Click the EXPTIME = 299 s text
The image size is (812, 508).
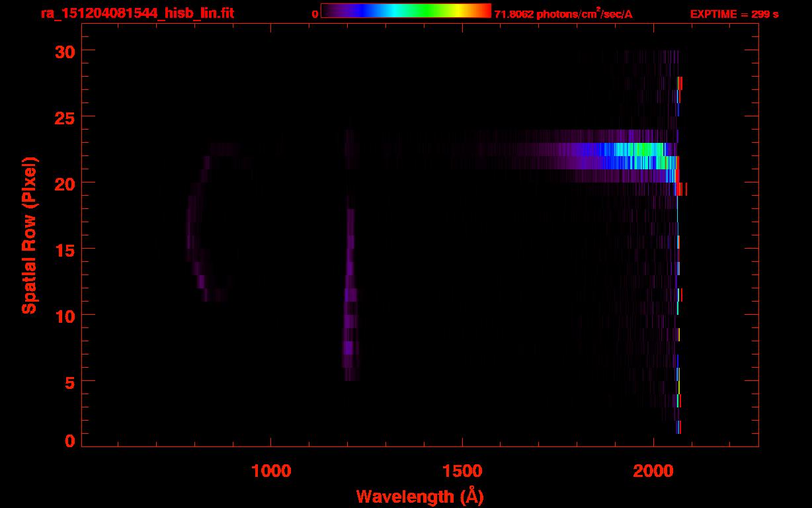click(734, 14)
